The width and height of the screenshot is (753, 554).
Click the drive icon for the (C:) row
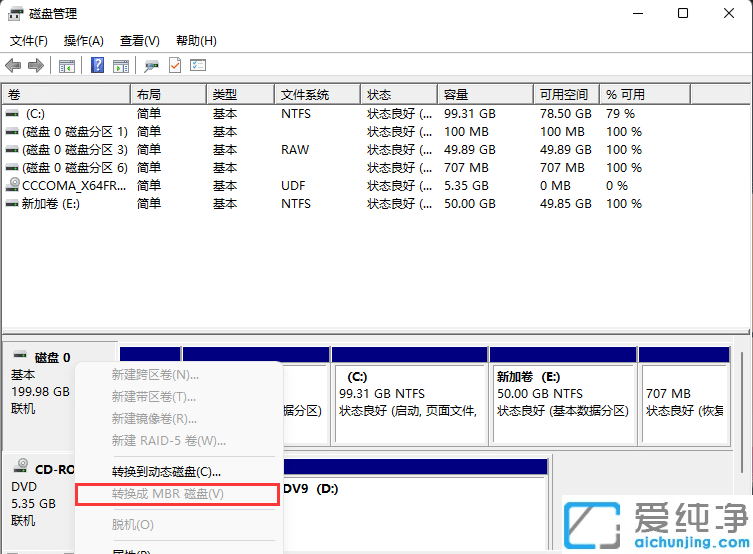pyautogui.click(x=12, y=114)
